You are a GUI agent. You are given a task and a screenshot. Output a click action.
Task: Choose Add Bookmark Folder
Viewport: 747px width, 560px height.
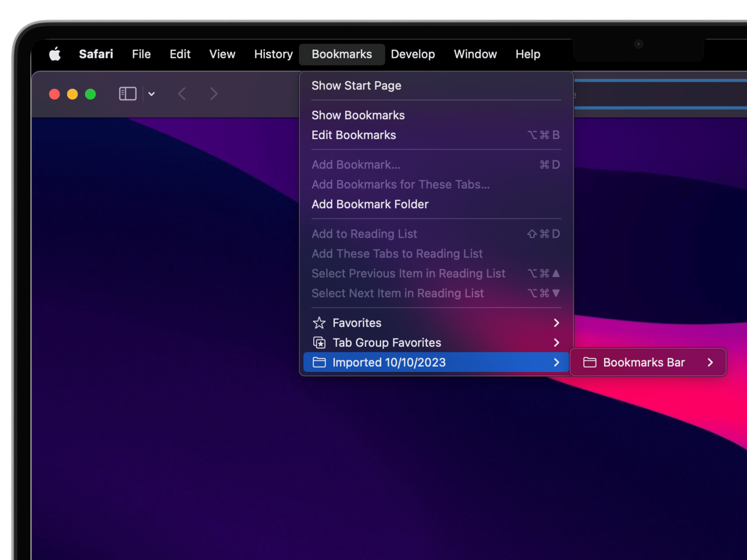(x=370, y=204)
